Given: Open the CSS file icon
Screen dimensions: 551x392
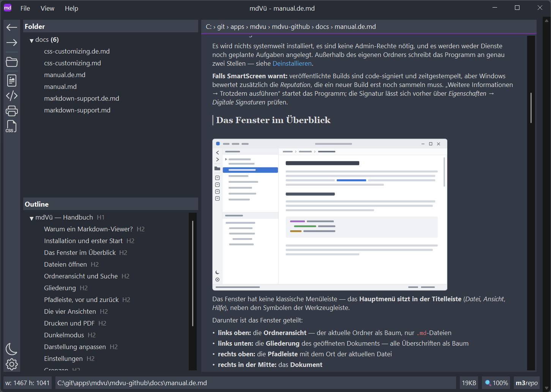Looking at the screenshot, I should [11, 126].
